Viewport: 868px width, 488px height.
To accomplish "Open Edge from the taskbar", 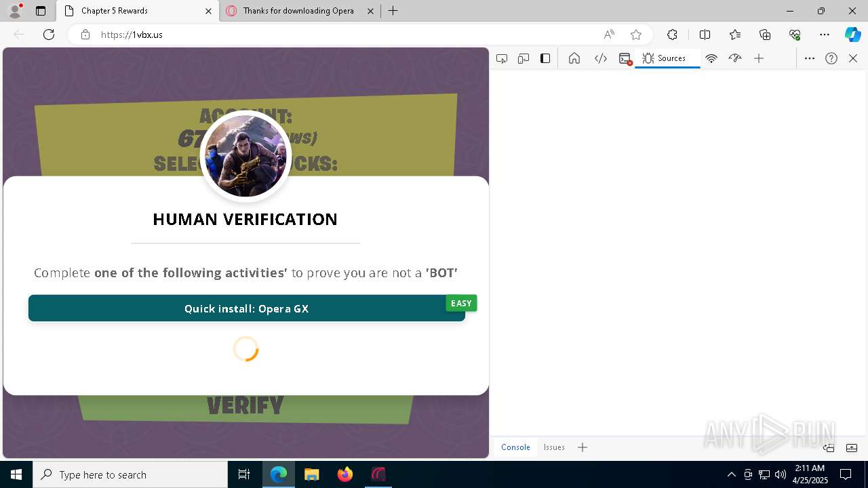I will (x=279, y=474).
